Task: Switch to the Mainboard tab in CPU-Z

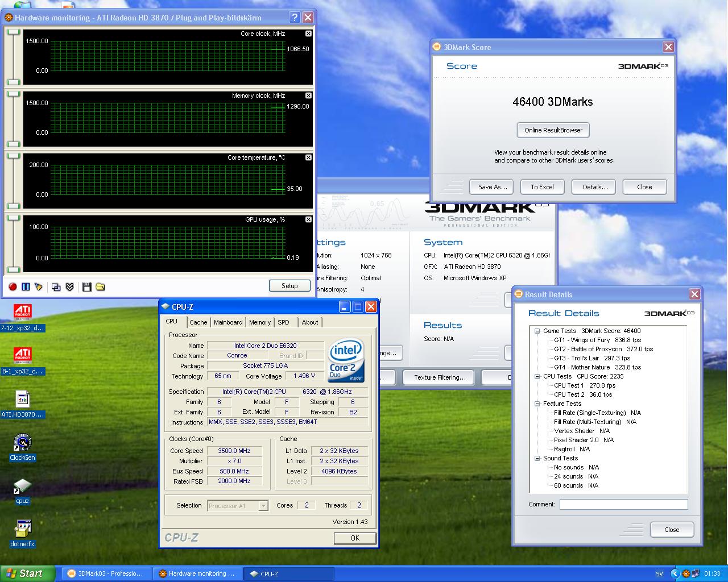Action: point(228,322)
